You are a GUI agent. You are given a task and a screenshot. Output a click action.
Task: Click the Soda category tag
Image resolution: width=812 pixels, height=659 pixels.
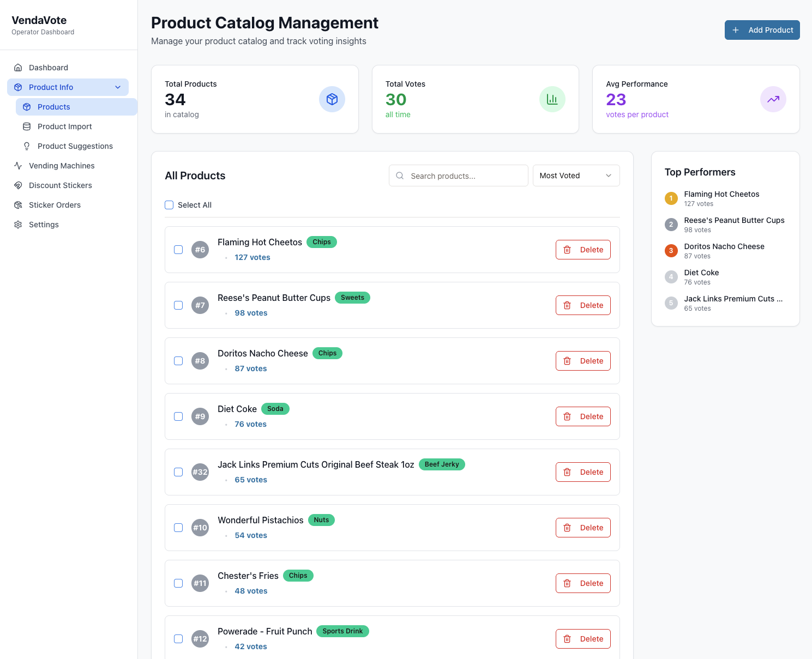pos(275,409)
